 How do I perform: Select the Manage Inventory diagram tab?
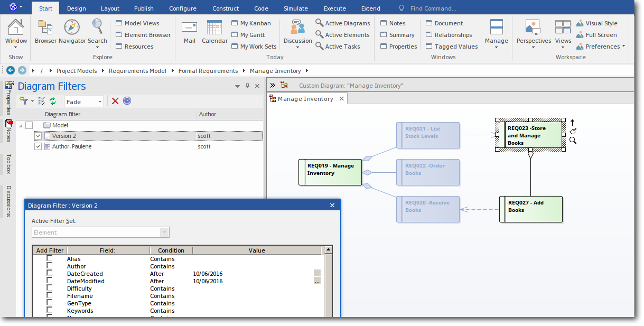tap(306, 98)
